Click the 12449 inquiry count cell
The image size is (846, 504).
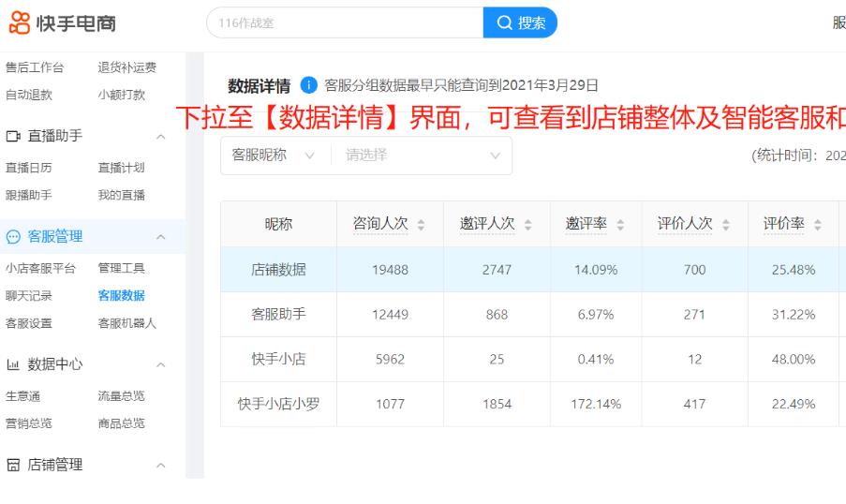(x=390, y=315)
